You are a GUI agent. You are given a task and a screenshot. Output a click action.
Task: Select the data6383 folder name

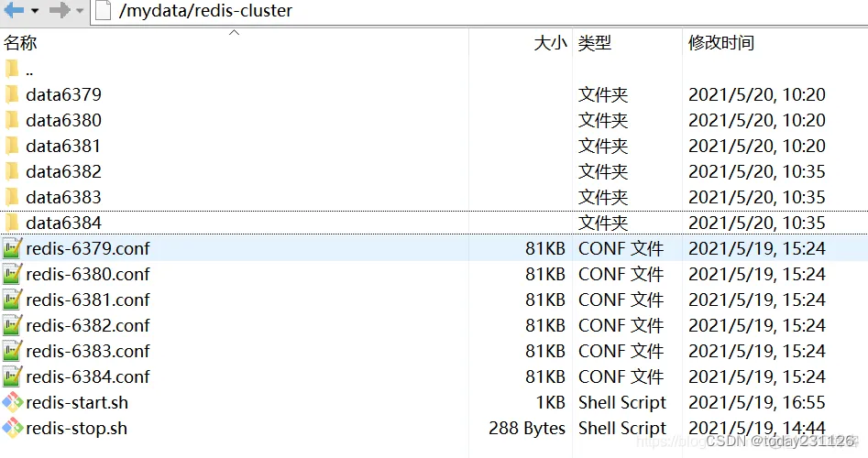click(x=63, y=198)
